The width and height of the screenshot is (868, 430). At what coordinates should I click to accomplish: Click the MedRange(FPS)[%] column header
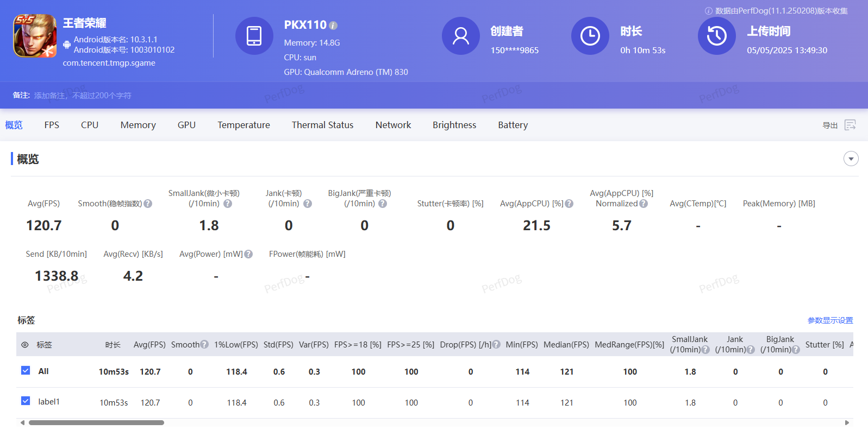629,344
